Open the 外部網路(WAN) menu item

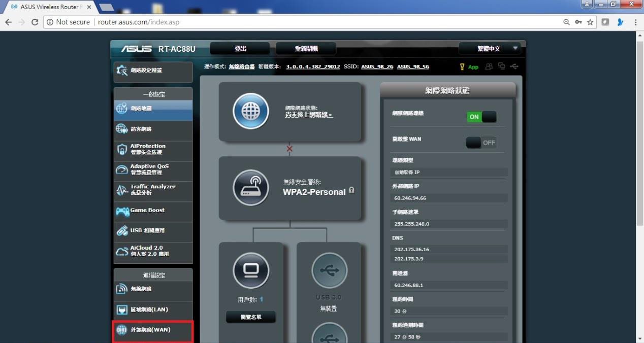click(x=153, y=330)
